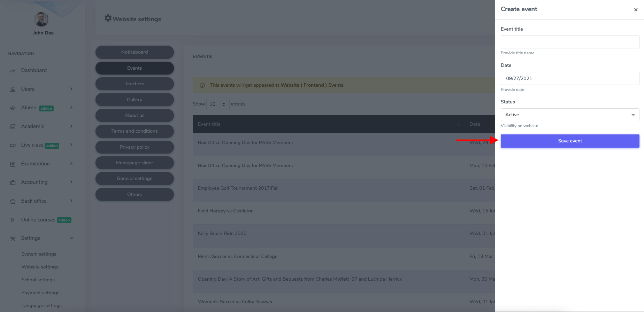Click the Online courses play icon
Screen dimensions: 644x312
click(x=13, y=220)
